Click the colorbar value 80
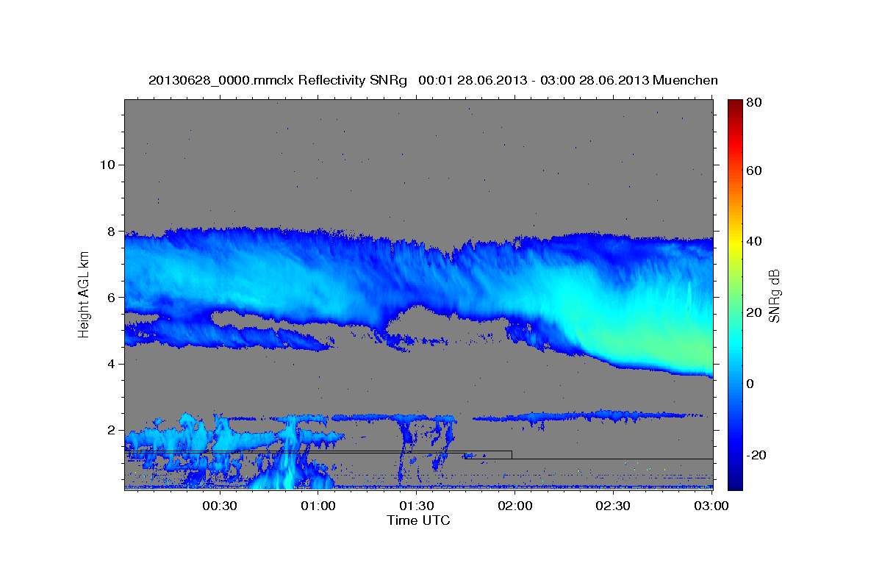The width and height of the screenshot is (882, 588). coord(753,103)
